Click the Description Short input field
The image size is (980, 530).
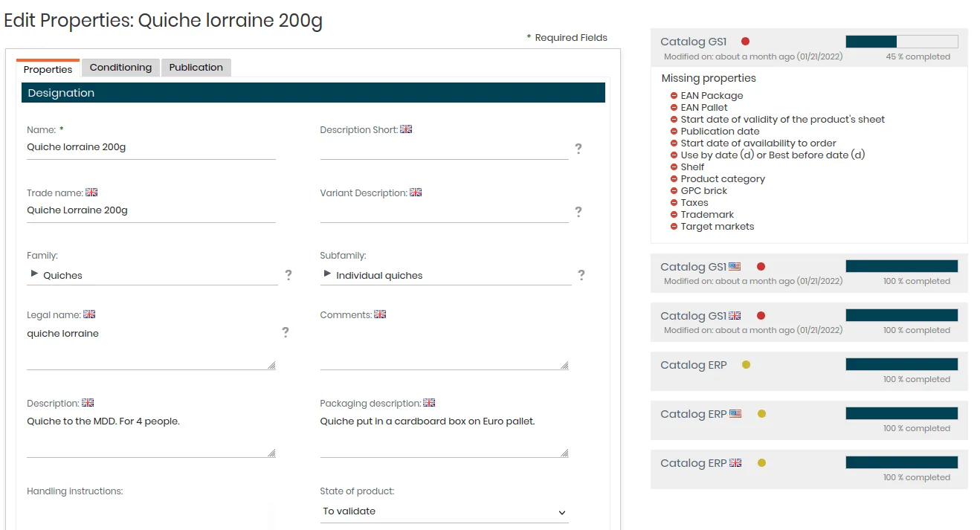(445, 148)
